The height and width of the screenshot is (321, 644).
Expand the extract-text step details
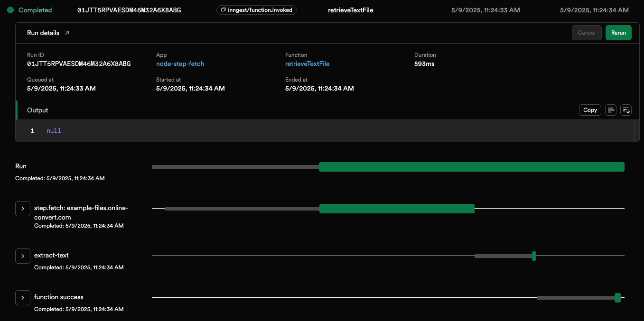click(22, 256)
